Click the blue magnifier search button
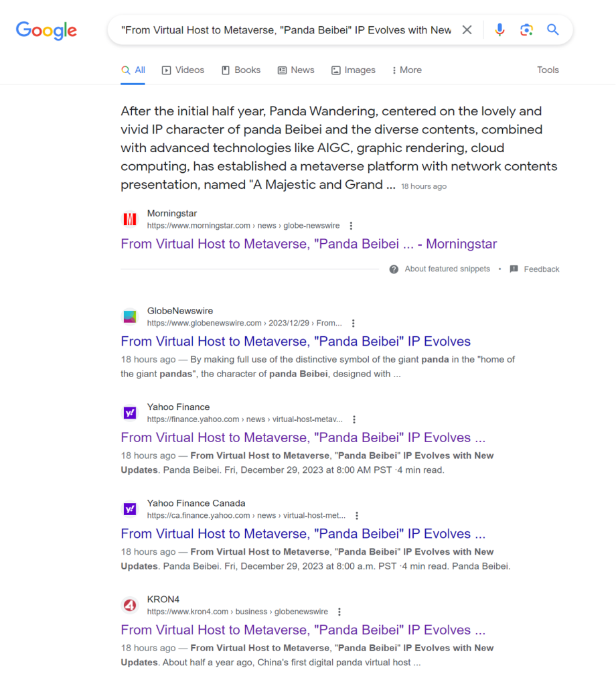 (x=552, y=29)
